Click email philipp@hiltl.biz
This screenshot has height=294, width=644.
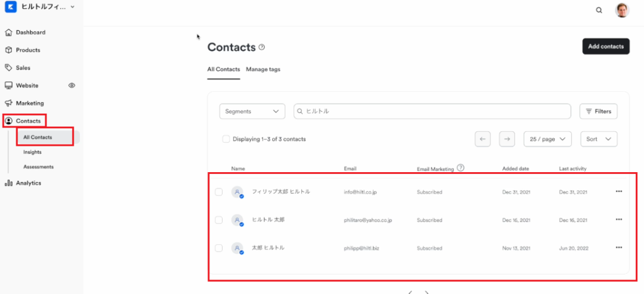point(362,248)
